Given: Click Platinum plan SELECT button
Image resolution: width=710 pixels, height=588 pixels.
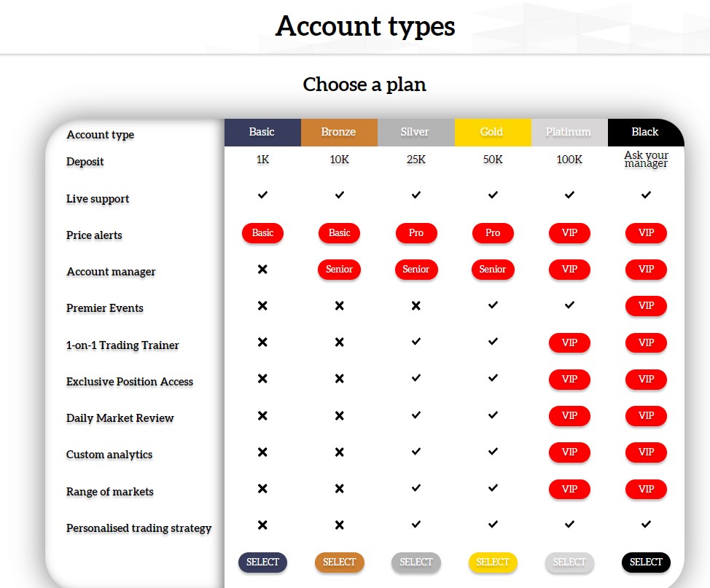Looking at the screenshot, I should (x=569, y=562).
